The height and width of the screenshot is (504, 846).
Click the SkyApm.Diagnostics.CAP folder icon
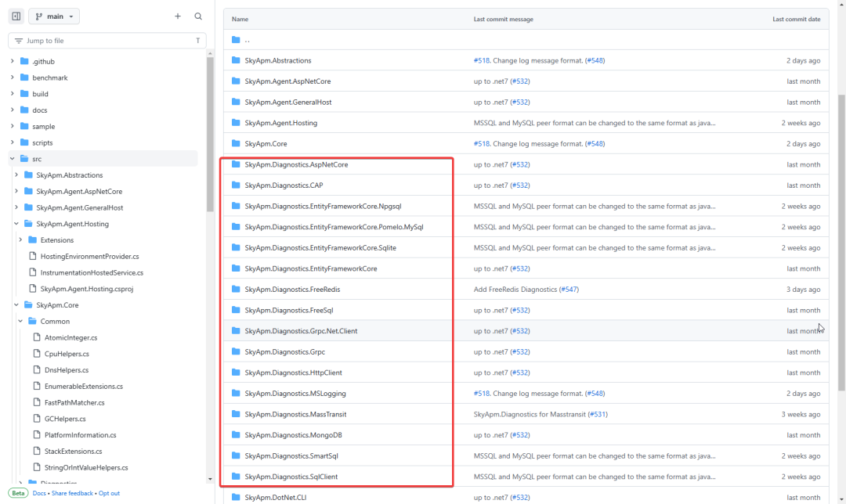point(236,185)
